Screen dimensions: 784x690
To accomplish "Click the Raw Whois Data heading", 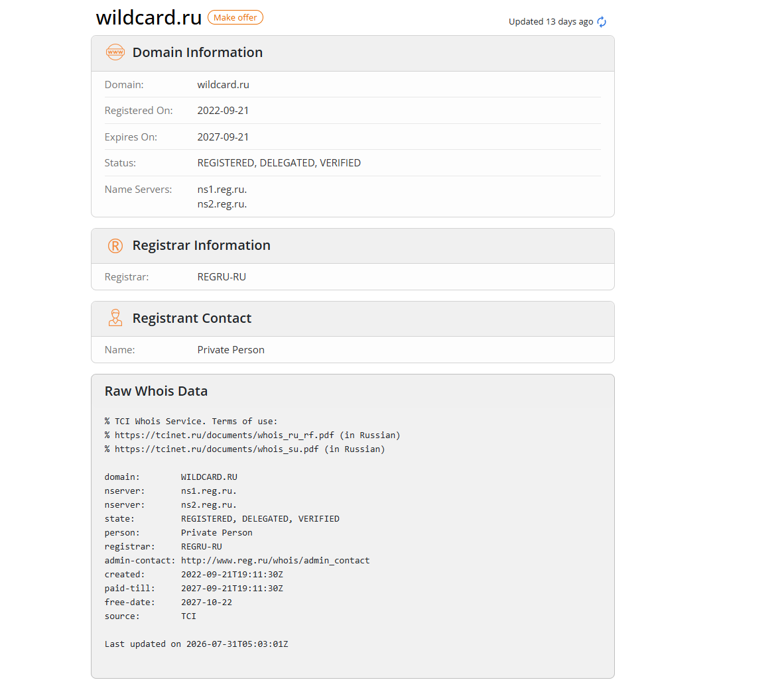I will click(156, 390).
